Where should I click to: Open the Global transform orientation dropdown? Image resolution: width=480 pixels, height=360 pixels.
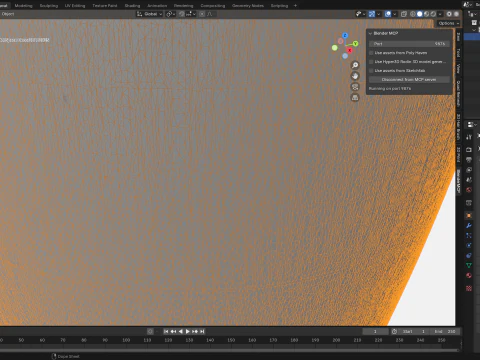(x=150, y=14)
